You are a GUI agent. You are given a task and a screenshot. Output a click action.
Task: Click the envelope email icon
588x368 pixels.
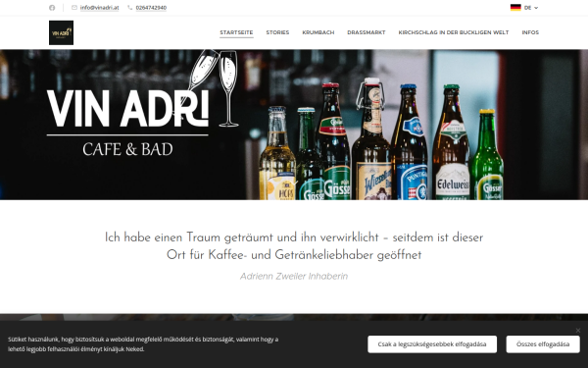(74, 8)
